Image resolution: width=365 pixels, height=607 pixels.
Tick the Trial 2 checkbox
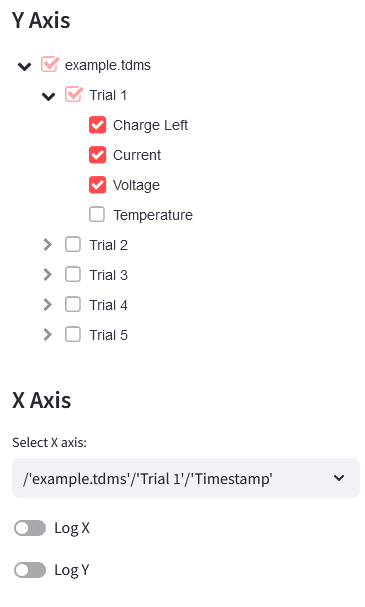point(73,245)
